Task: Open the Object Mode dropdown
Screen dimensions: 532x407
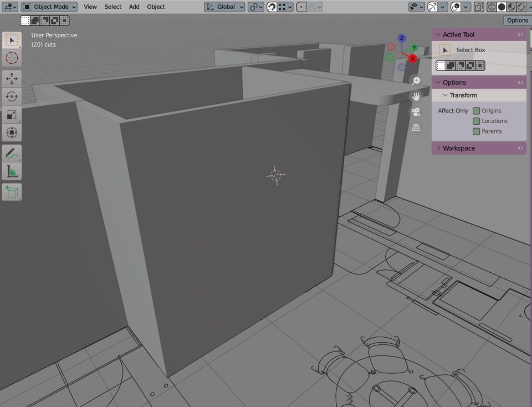Action: [x=50, y=7]
